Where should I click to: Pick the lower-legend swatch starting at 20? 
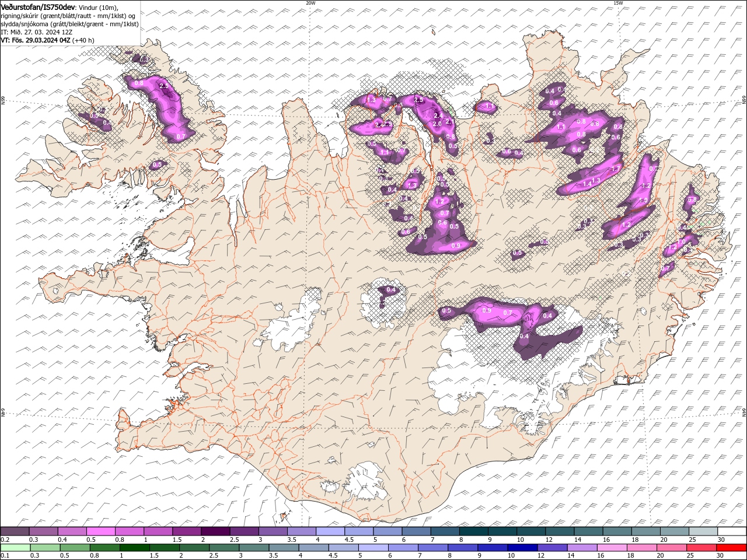(671, 548)
